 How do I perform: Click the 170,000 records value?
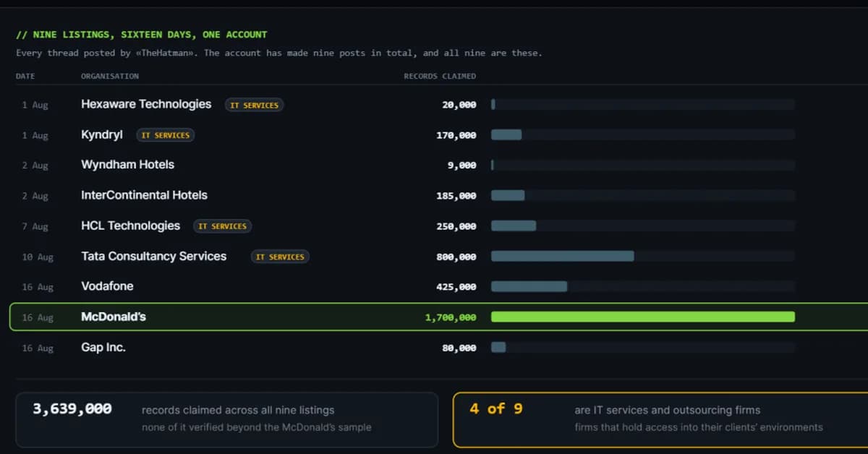pyautogui.click(x=456, y=135)
